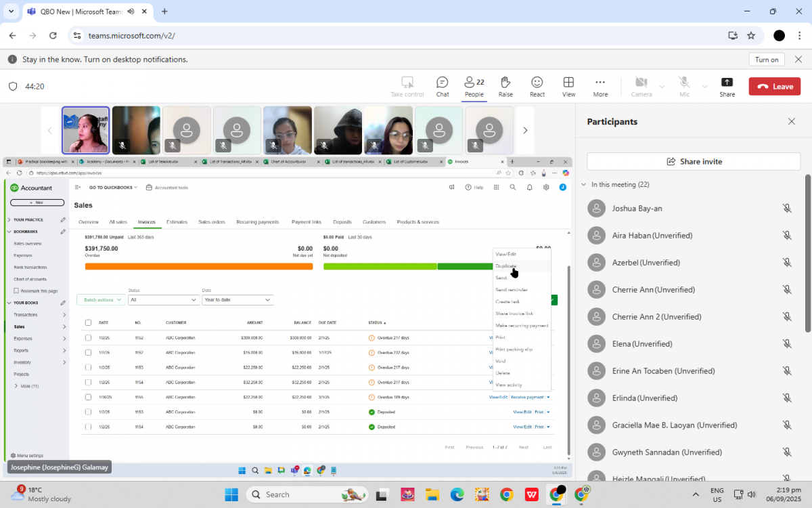Show next participants in video gallery
The width and height of the screenshot is (812, 508).
524,130
